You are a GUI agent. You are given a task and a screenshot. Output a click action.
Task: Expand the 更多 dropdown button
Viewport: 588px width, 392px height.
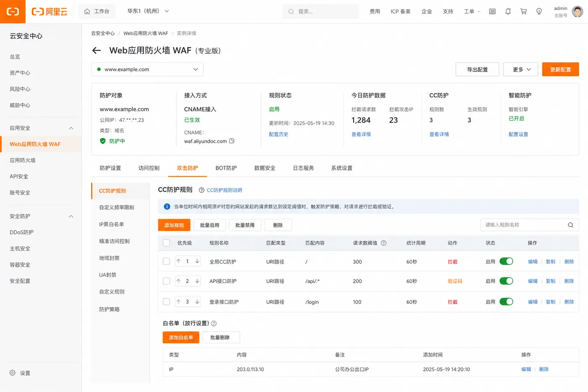click(x=521, y=69)
